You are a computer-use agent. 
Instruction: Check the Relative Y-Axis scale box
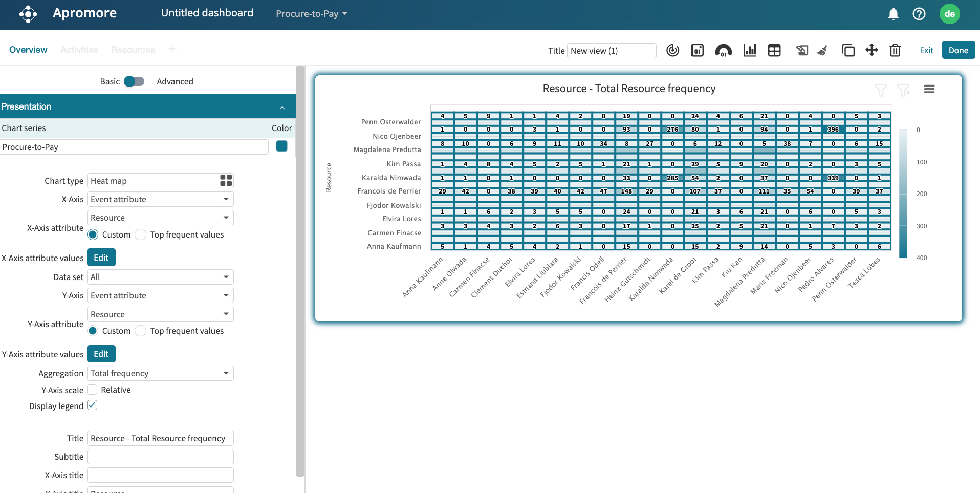click(x=93, y=390)
